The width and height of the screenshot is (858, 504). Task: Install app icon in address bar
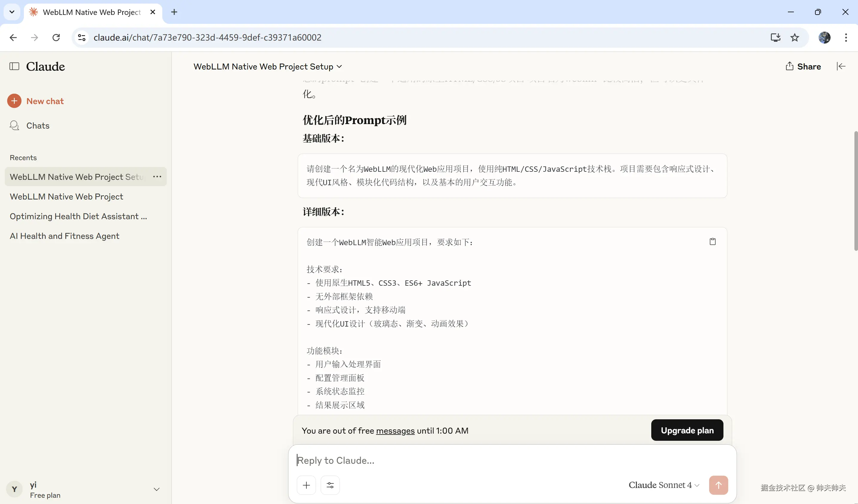point(775,38)
